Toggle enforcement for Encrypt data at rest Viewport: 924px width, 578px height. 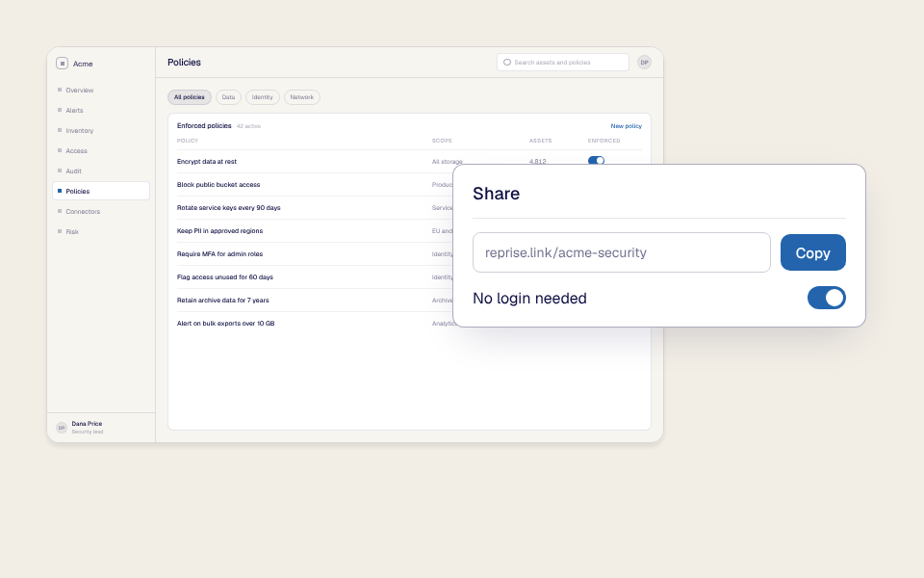point(596,161)
